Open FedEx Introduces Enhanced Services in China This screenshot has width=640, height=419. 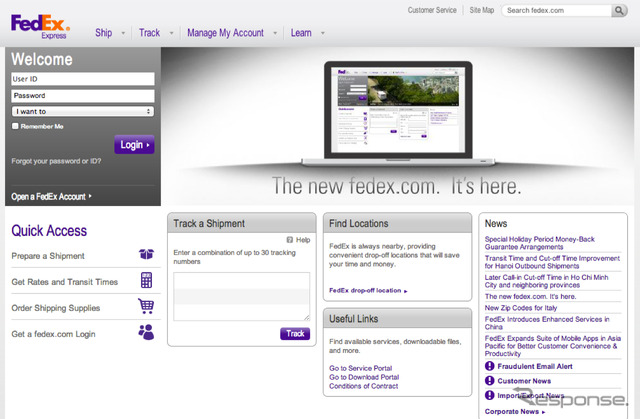547,323
